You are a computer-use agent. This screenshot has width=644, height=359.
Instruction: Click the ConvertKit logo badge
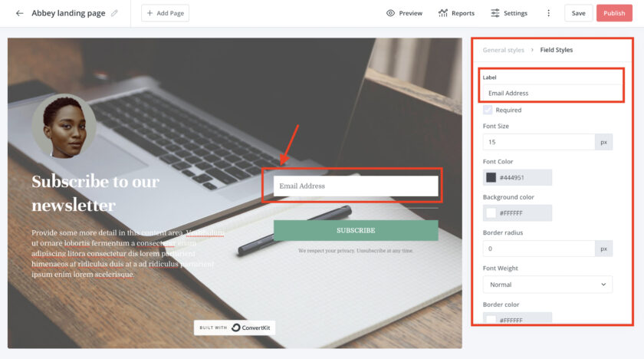(235, 328)
